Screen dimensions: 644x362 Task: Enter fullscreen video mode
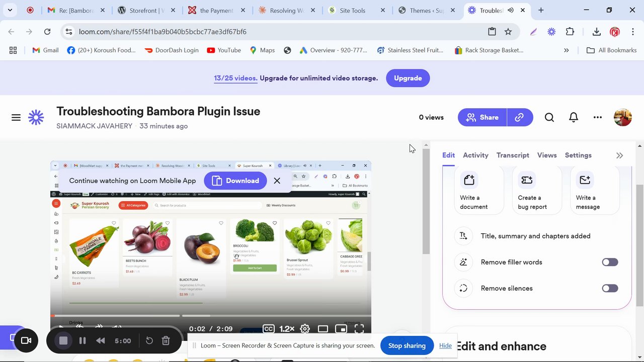click(x=359, y=329)
